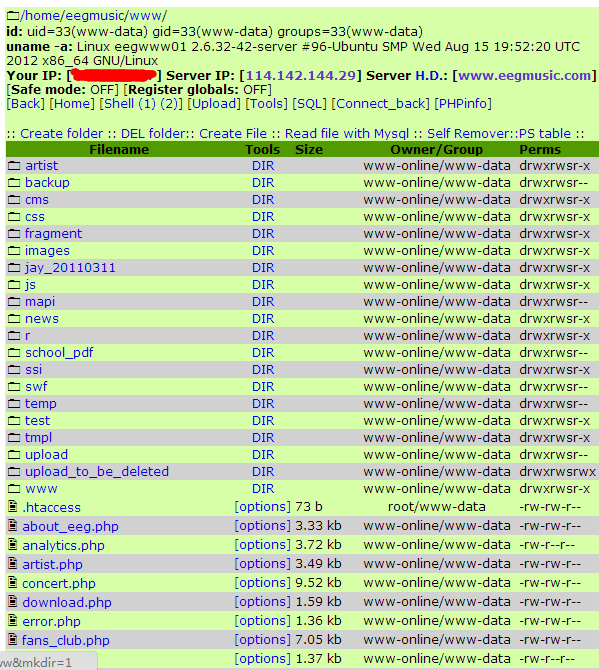Click the file icon next to concert.php

pyautogui.click(x=13, y=583)
